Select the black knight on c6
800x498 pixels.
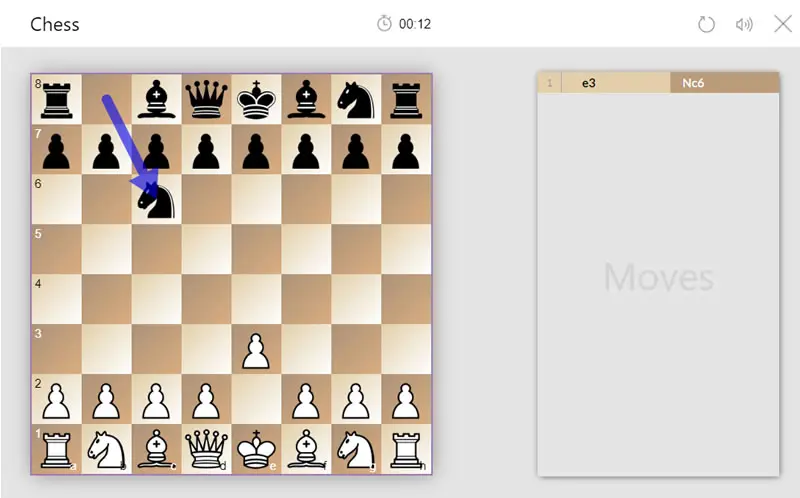click(156, 201)
